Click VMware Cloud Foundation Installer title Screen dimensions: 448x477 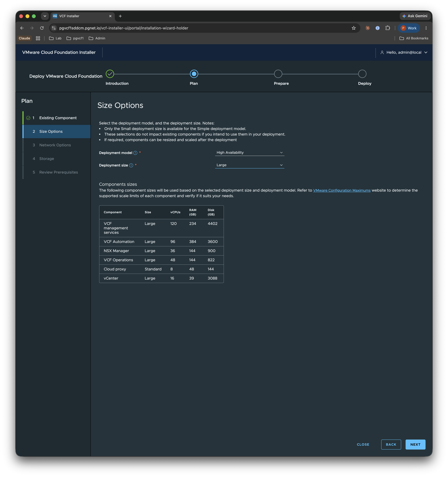coord(59,52)
